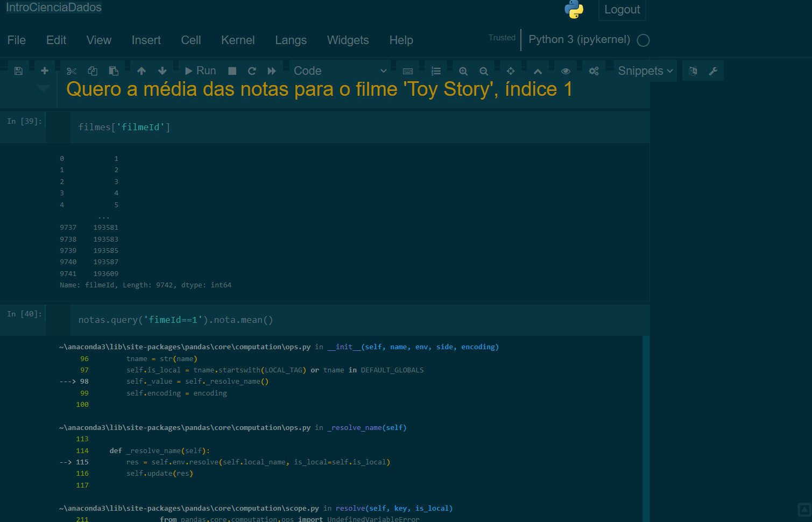The height and width of the screenshot is (522, 812).
Task: Open the Snippets dropdown menu
Action: tap(645, 71)
